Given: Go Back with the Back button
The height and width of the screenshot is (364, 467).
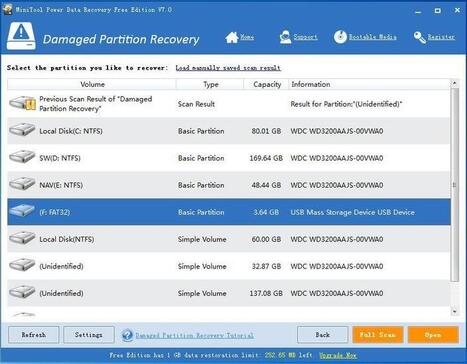Looking at the screenshot, I should tap(322, 335).
